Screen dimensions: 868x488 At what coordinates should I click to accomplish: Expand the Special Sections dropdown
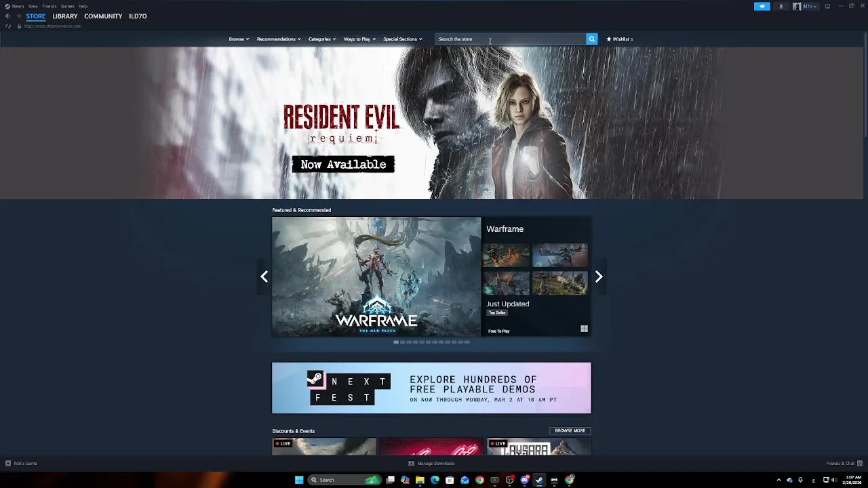403,39
